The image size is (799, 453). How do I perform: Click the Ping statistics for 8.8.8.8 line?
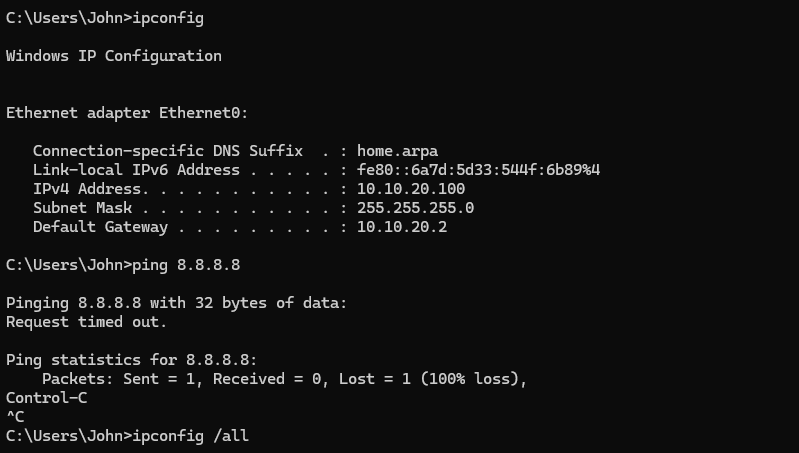[128, 360]
